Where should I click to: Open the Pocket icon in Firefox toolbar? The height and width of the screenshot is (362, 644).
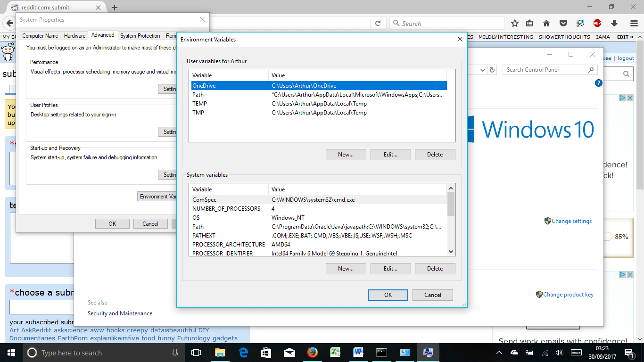point(563,23)
